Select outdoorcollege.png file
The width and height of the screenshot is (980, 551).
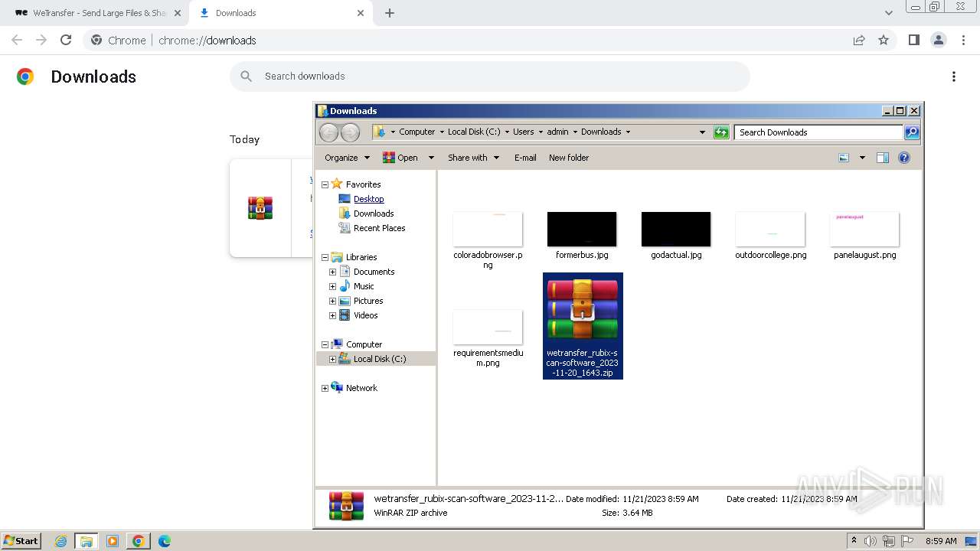[x=770, y=236]
